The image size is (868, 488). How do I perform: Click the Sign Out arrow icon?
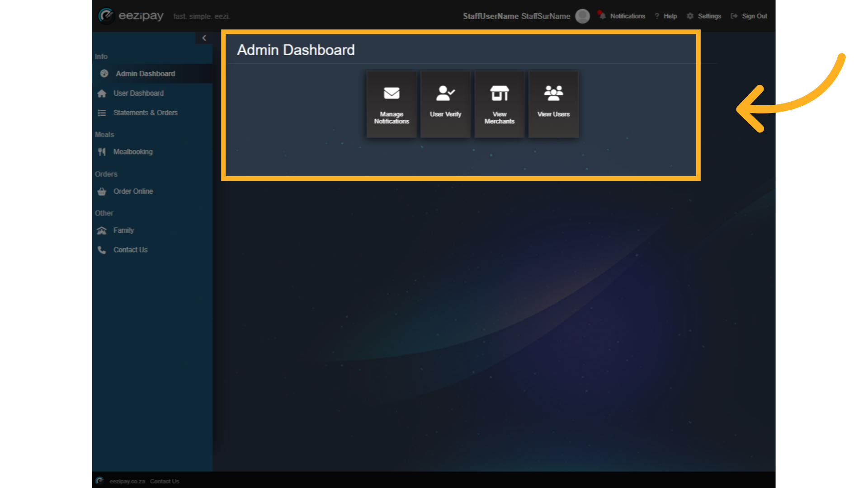(x=734, y=16)
